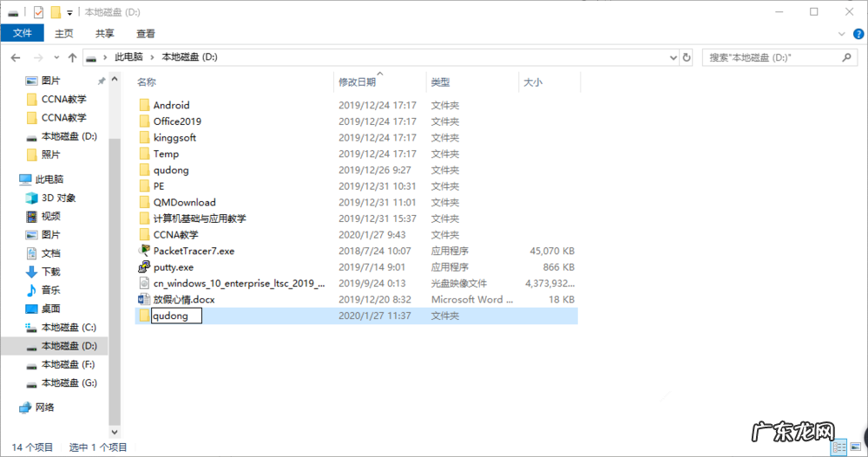
Task: Click the navigation pane scrollbar down arrow
Action: coord(115,433)
